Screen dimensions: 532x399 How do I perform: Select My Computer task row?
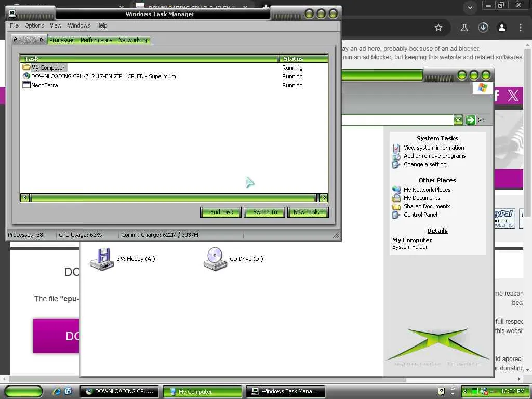pos(174,68)
